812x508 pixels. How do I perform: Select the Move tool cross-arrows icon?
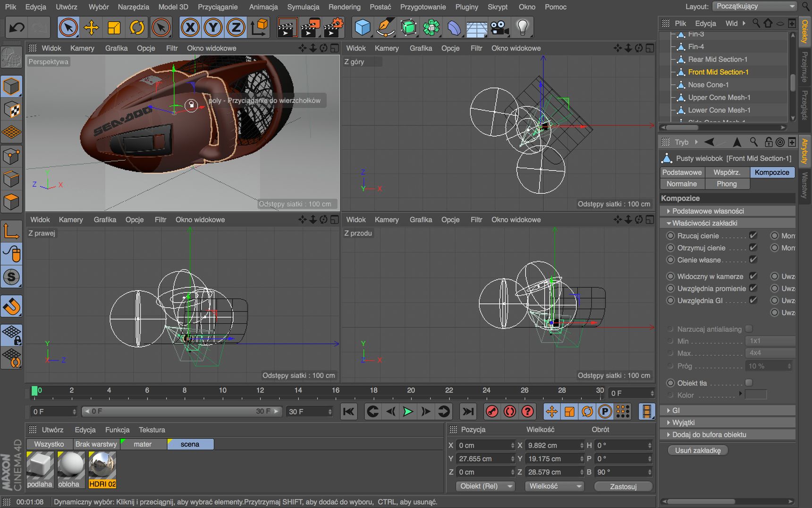click(91, 27)
